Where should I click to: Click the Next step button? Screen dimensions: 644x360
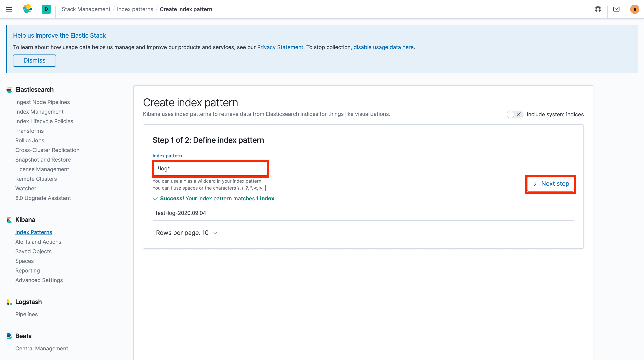[x=550, y=184]
